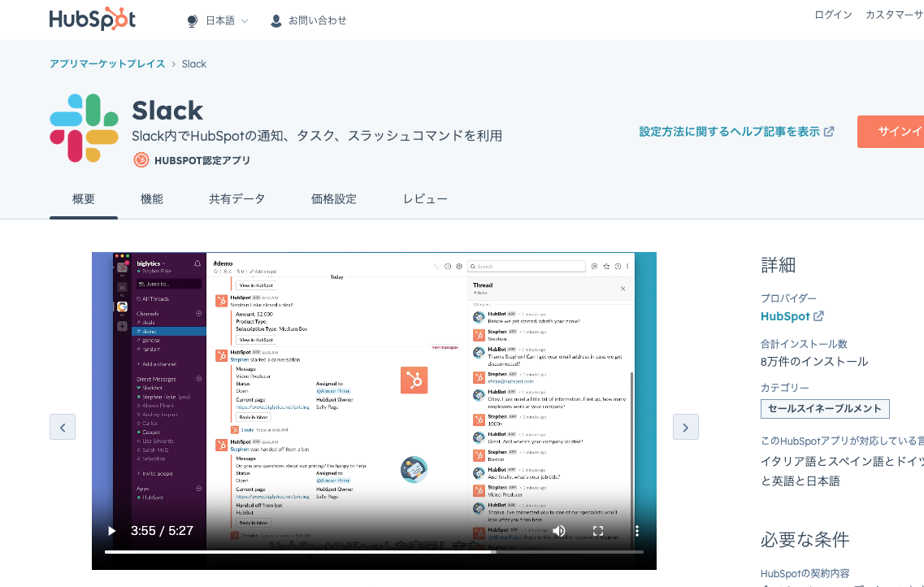
Task: Open the video's three-dot options menu
Action: (x=637, y=530)
